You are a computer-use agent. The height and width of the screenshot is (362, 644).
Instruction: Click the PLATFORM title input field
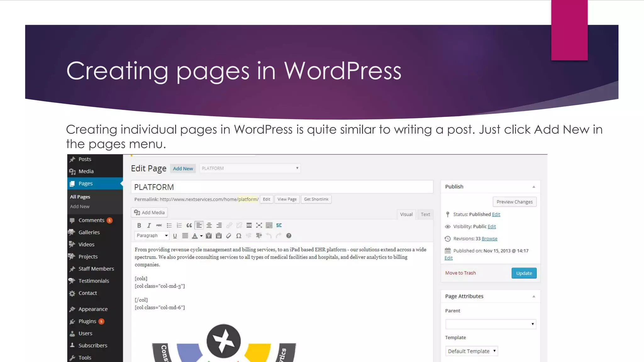pos(282,187)
